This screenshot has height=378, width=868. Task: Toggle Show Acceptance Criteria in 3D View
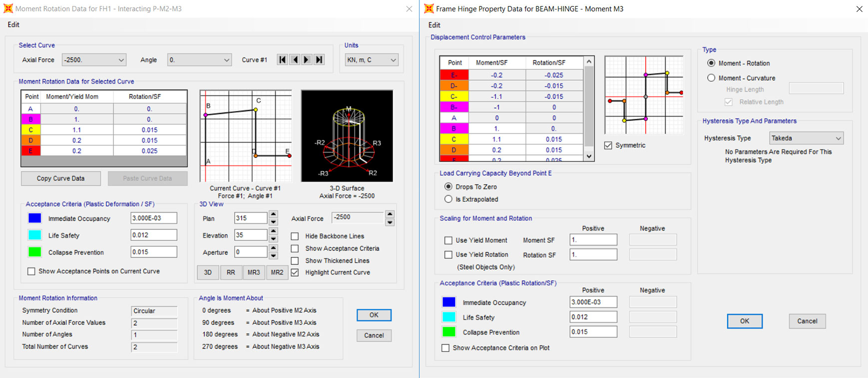295,248
